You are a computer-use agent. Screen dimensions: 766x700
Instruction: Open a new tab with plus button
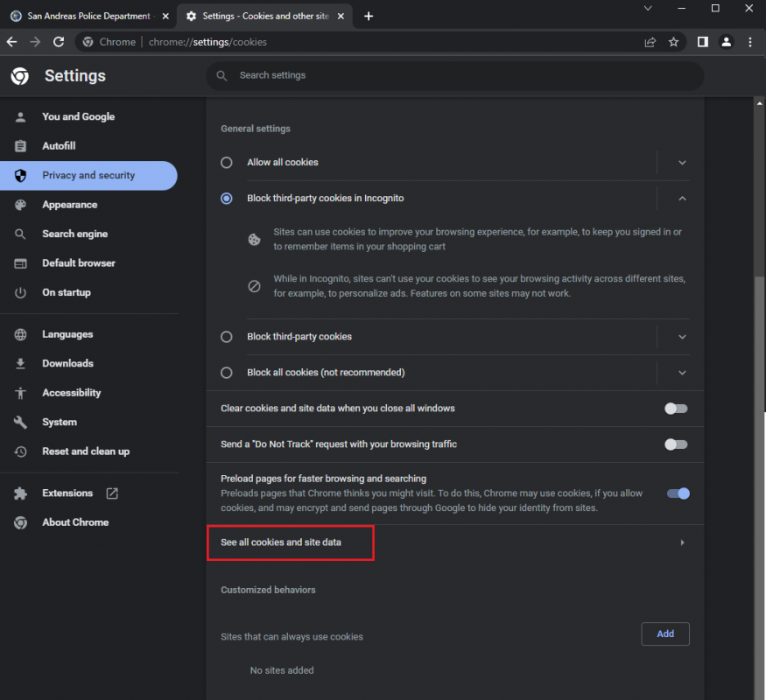[369, 16]
